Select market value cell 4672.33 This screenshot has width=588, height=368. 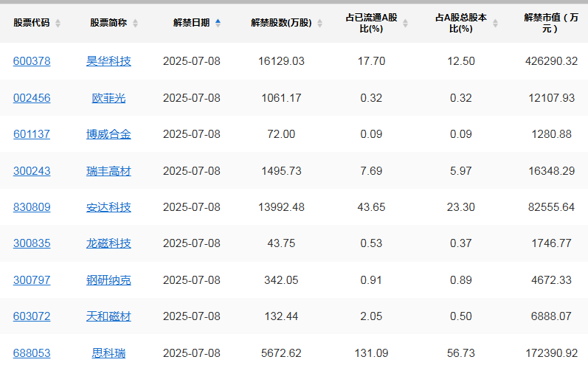click(551, 280)
